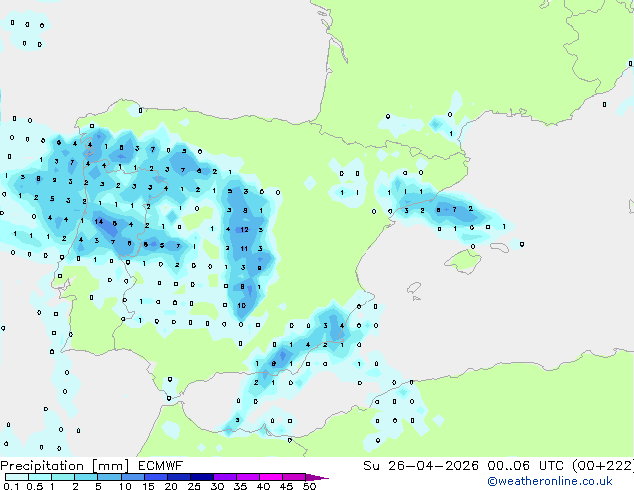Image resolution: width=634 pixels, height=490 pixels.
Task: Click the '15' legend label
Action: click(x=148, y=486)
